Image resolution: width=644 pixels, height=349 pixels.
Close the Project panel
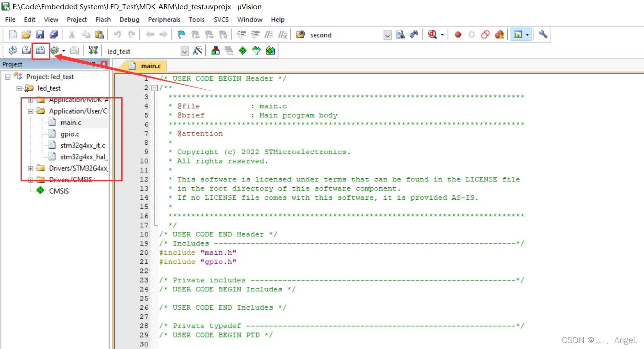click(104, 64)
